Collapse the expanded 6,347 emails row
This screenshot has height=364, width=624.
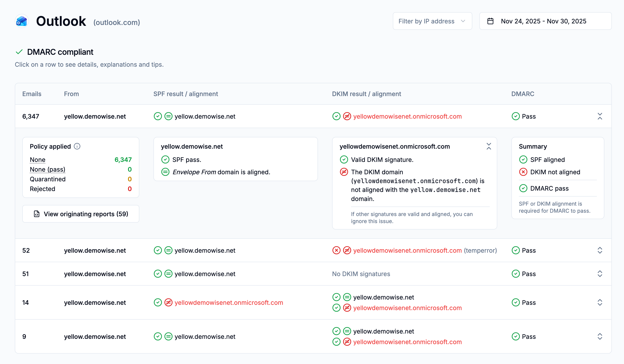point(600,116)
